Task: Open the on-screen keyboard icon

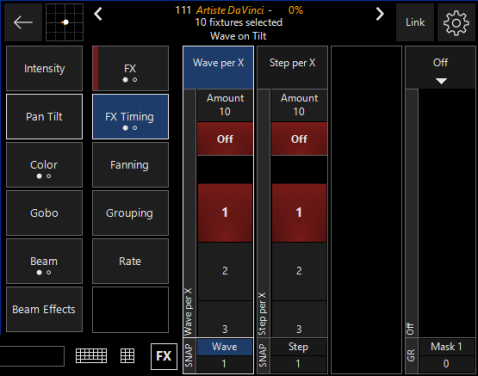Action: click(x=91, y=356)
